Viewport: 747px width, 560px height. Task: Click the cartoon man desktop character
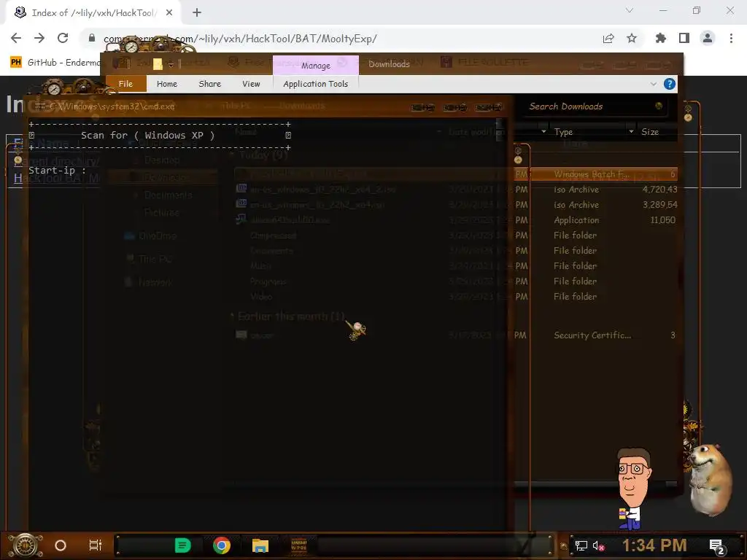tap(632, 489)
